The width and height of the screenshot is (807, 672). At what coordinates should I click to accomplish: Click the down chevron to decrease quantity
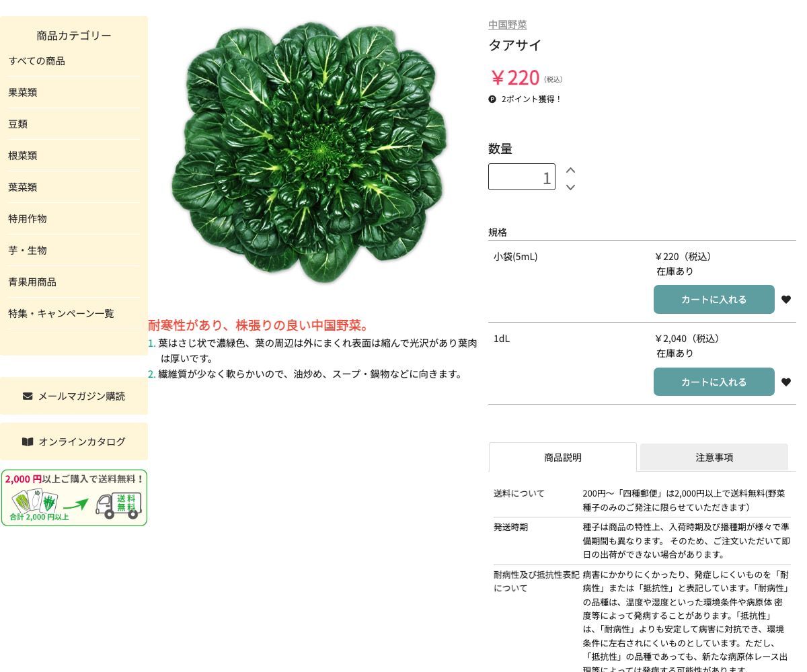tap(570, 187)
